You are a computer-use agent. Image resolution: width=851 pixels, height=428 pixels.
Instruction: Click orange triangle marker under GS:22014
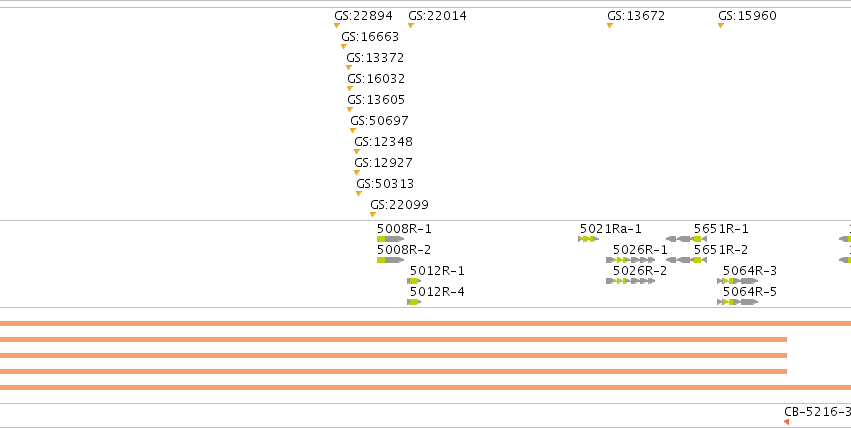click(x=411, y=25)
